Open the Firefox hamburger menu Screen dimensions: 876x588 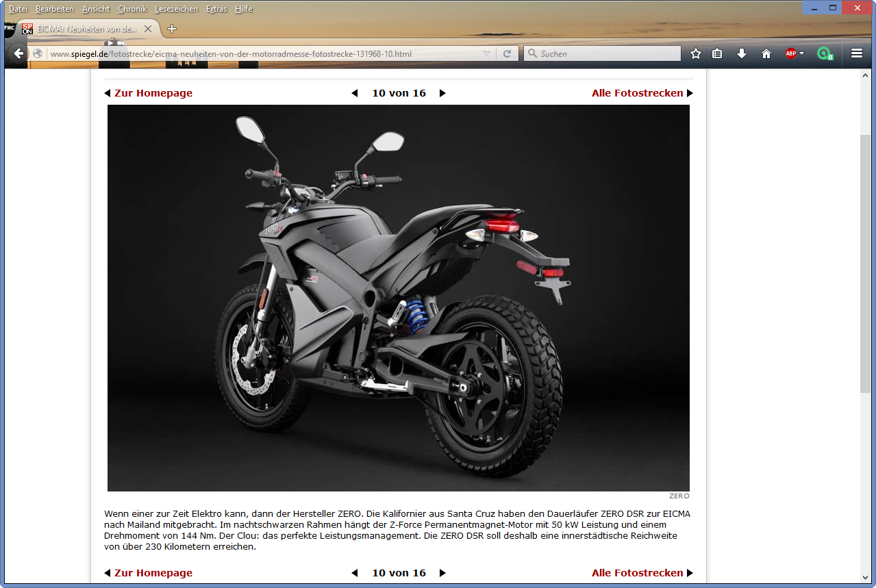pyautogui.click(x=857, y=53)
